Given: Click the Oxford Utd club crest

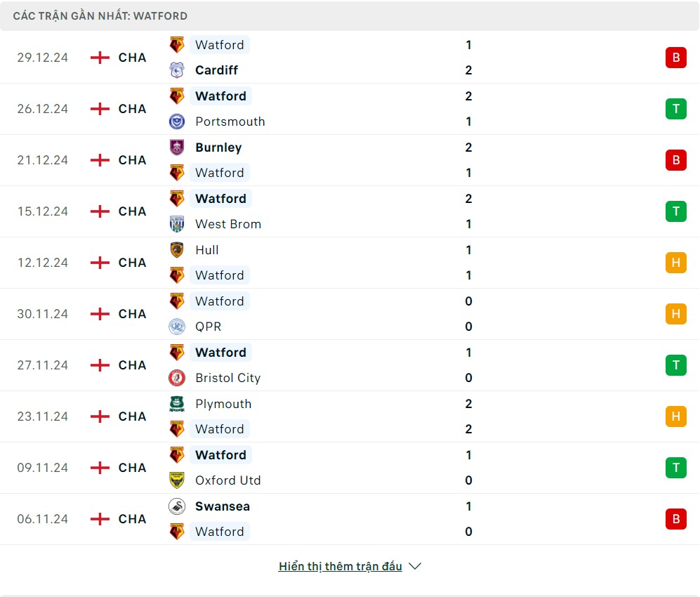Looking at the screenshot, I should coord(177,480).
